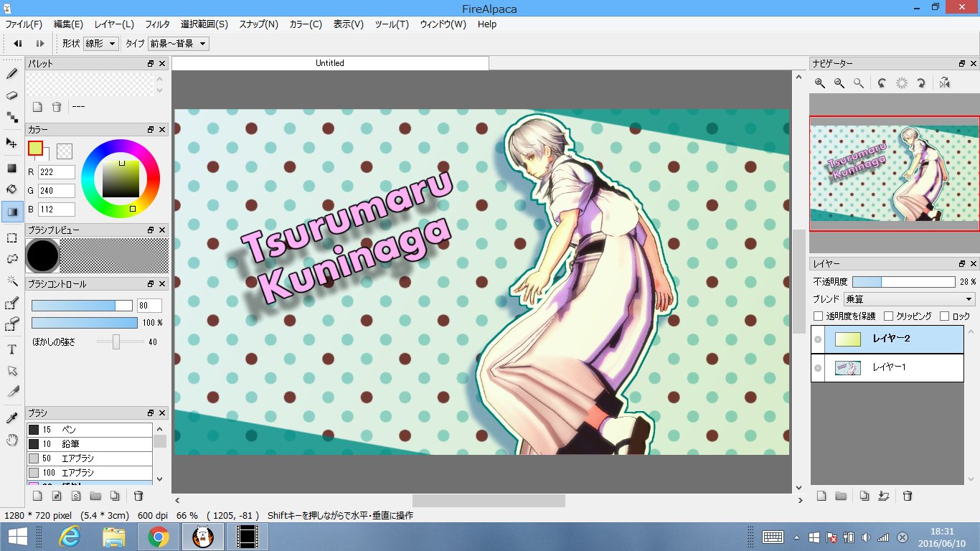The height and width of the screenshot is (551, 980).
Task: Open the ファイル(F) menu
Action: pyautogui.click(x=24, y=24)
